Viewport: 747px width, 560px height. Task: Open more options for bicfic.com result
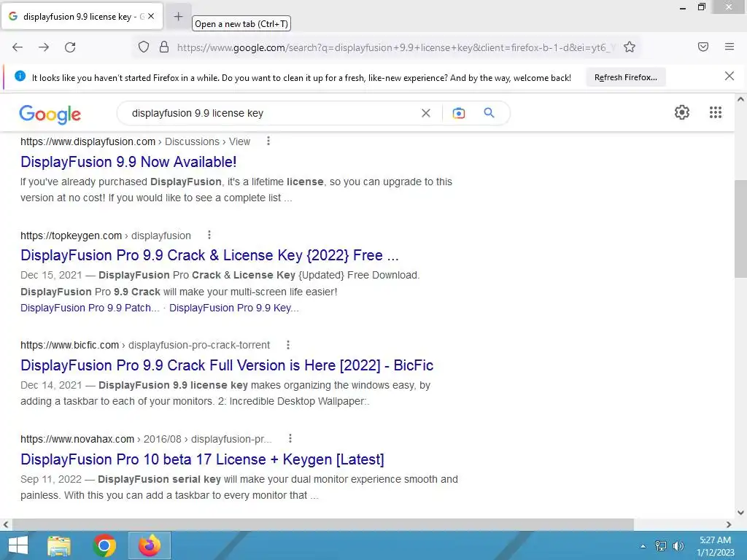click(x=287, y=344)
